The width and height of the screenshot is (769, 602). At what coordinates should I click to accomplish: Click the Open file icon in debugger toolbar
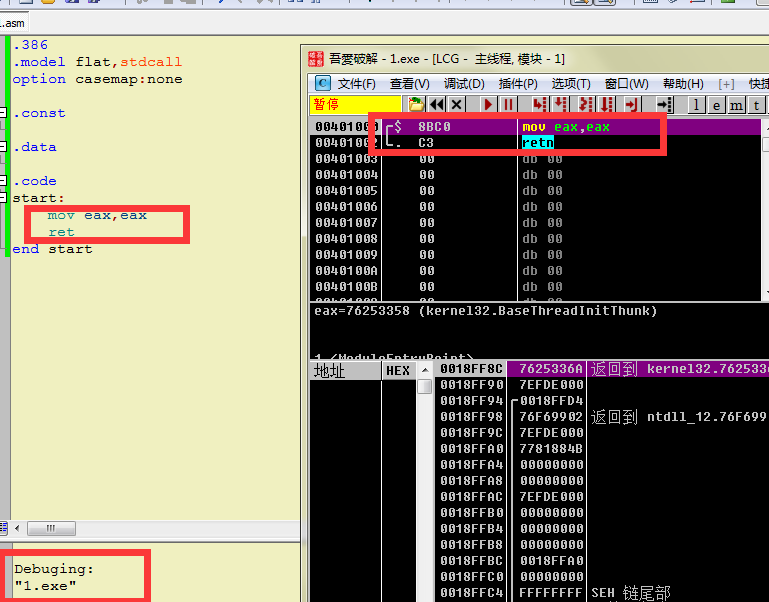click(x=416, y=105)
